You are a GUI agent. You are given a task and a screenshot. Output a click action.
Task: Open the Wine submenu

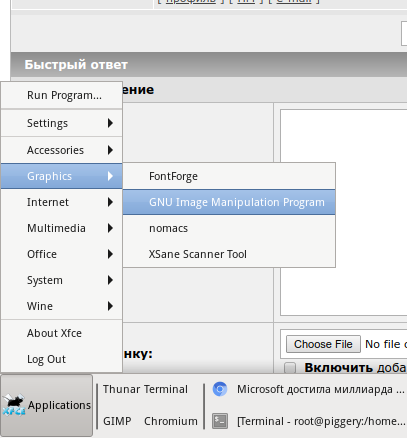(x=62, y=306)
